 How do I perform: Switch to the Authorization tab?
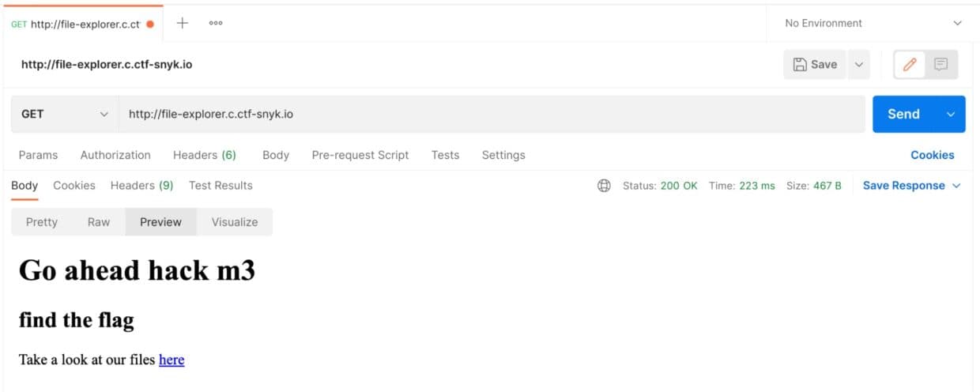coord(115,155)
